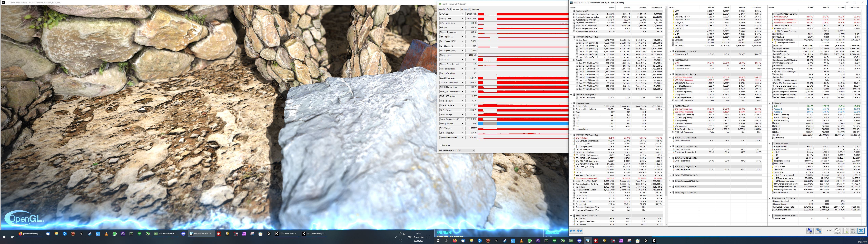
Task: Switch to Validation tab in GPU-Z
Action: pyautogui.click(x=475, y=9)
